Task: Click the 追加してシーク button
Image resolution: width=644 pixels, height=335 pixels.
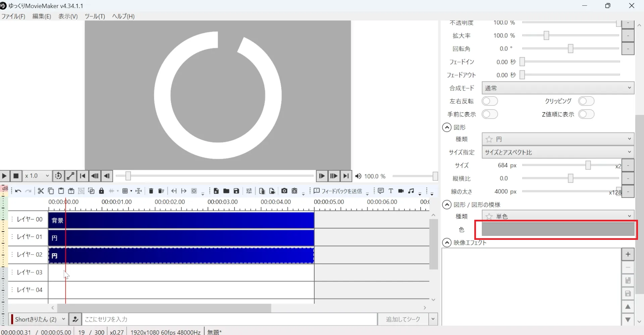Action: click(x=403, y=319)
